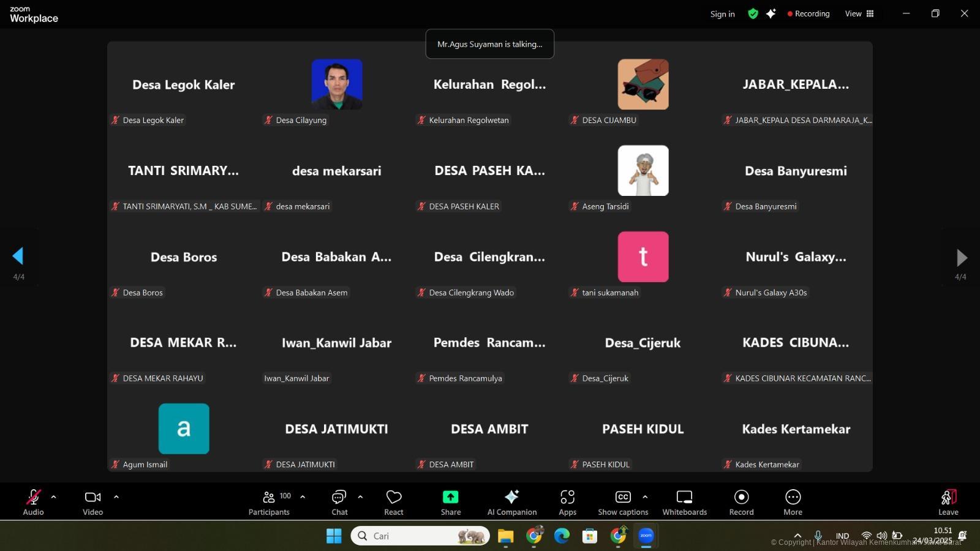Leave the meeting
The width and height of the screenshot is (980, 551).
[x=948, y=502]
